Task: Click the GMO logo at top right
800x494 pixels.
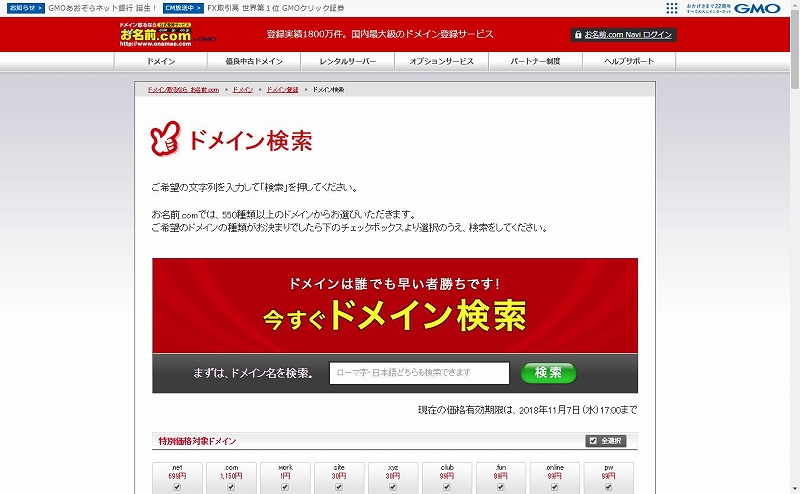Action: coord(757,8)
